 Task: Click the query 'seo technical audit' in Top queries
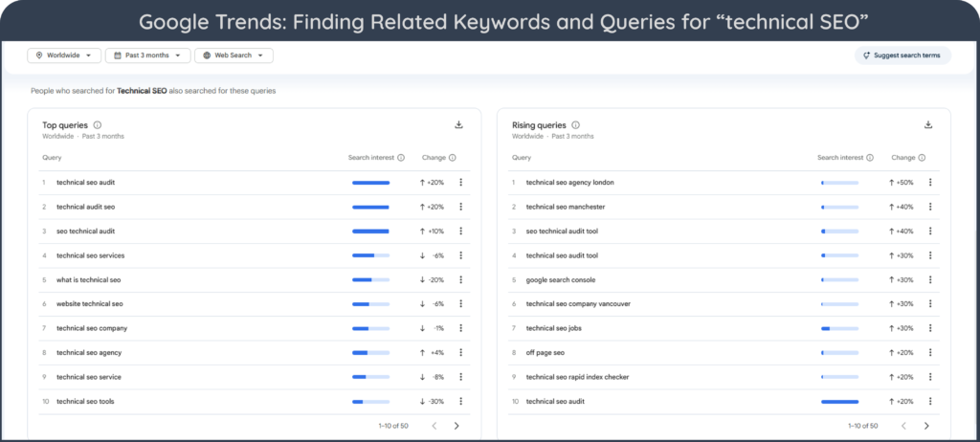[x=85, y=231]
